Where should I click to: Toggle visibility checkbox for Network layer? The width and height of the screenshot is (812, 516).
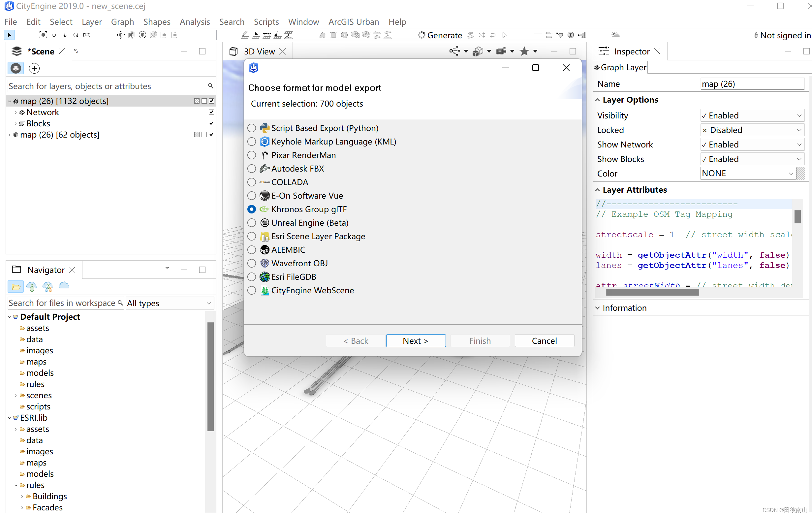pyautogui.click(x=211, y=112)
